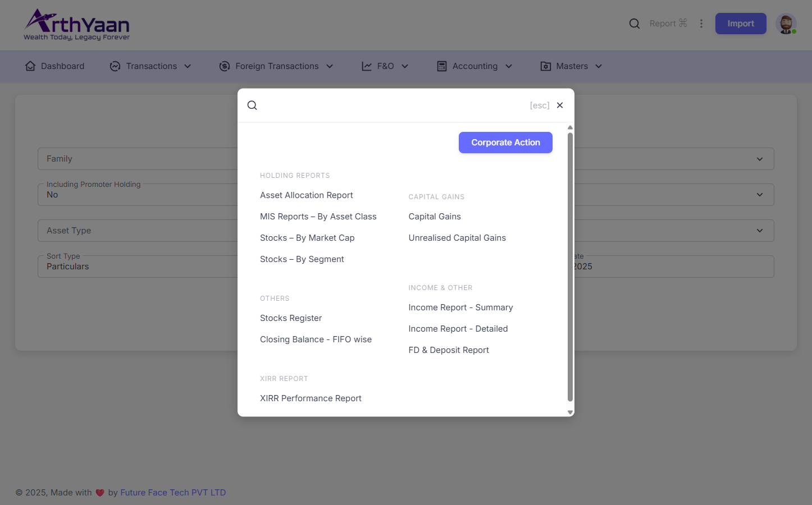Viewport: 812px width, 505px height.
Task: Open the three-dot overflow menu
Action: click(x=701, y=24)
